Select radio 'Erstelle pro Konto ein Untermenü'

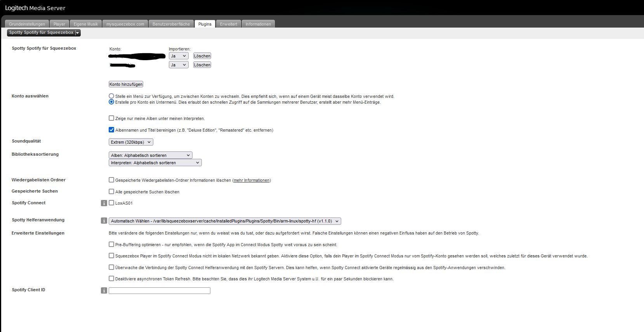111,102
